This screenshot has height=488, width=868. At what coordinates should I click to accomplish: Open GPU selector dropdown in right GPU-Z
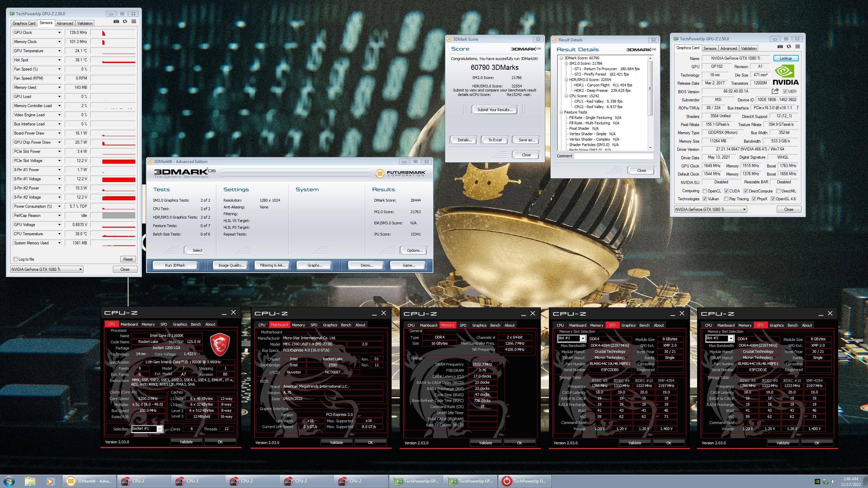click(711, 209)
